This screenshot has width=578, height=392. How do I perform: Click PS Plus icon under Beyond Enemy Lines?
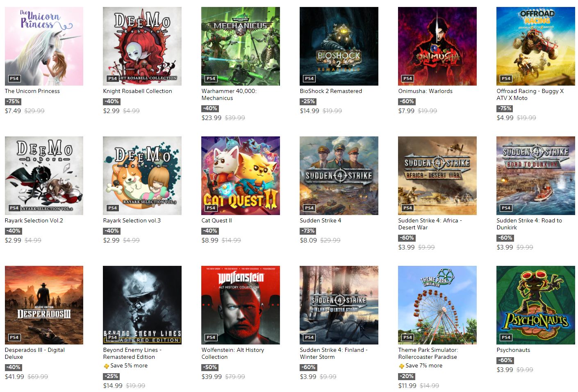[x=106, y=366]
